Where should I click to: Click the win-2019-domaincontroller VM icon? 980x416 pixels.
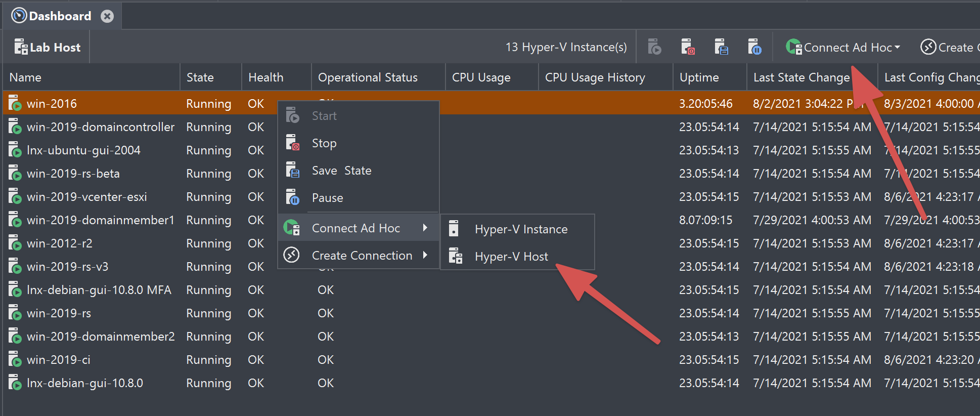pyautogui.click(x=15, y=127)
